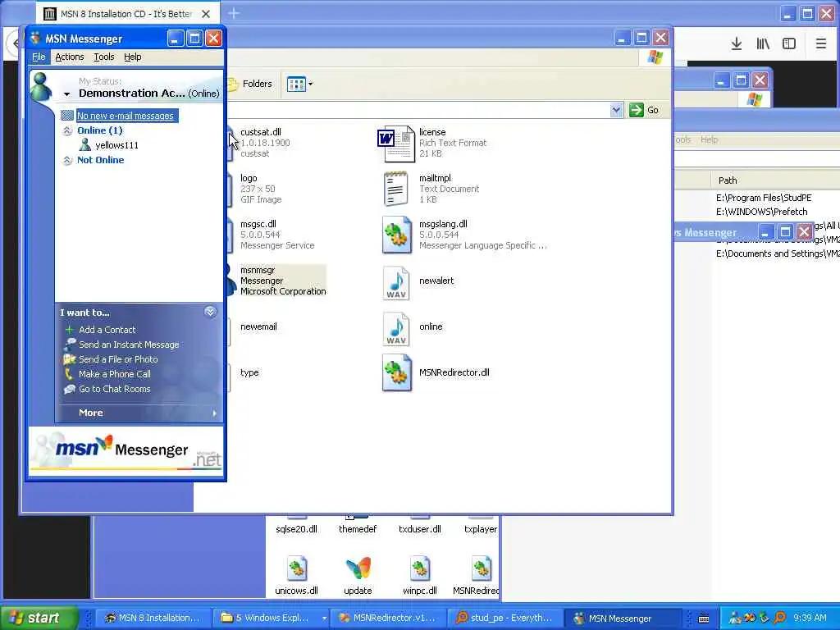Click the Folders button in Explorer toolbar

click(x=251, y=84)
